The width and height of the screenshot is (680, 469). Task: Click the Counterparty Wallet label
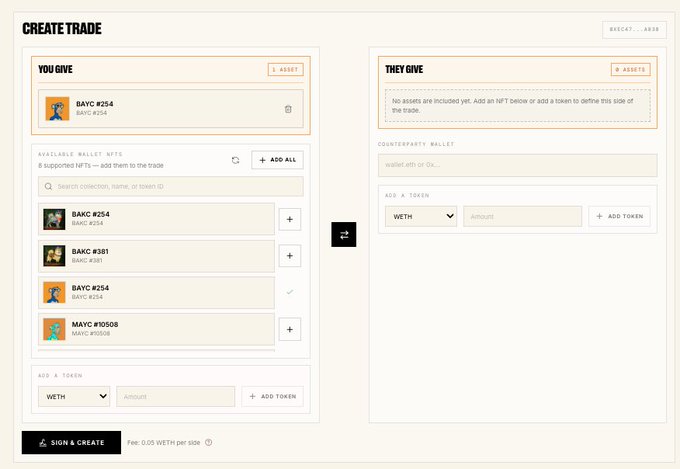coord(416,144)
